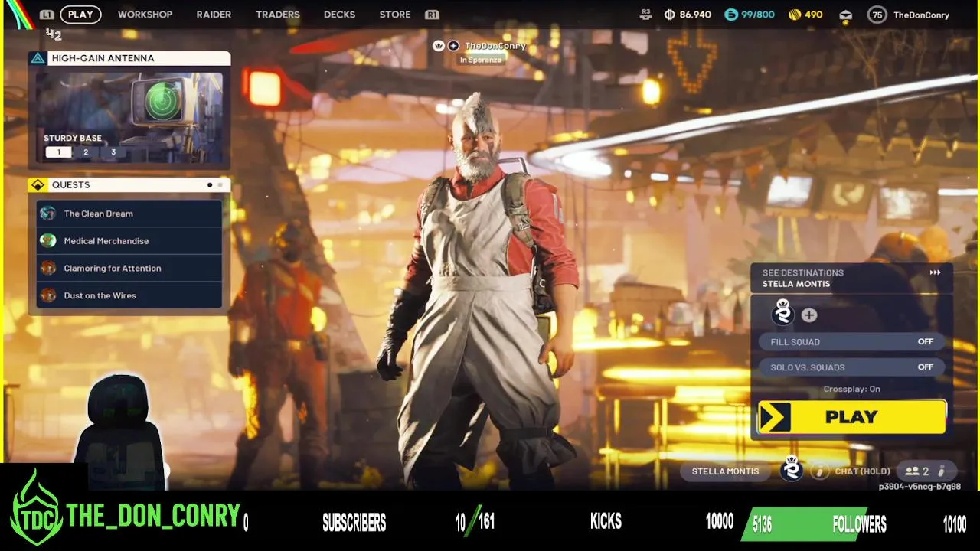This screenshot has height=551, width=980.
Task: Click Medical Merchandise quest giver icon
Action: (x=48, y=240)
